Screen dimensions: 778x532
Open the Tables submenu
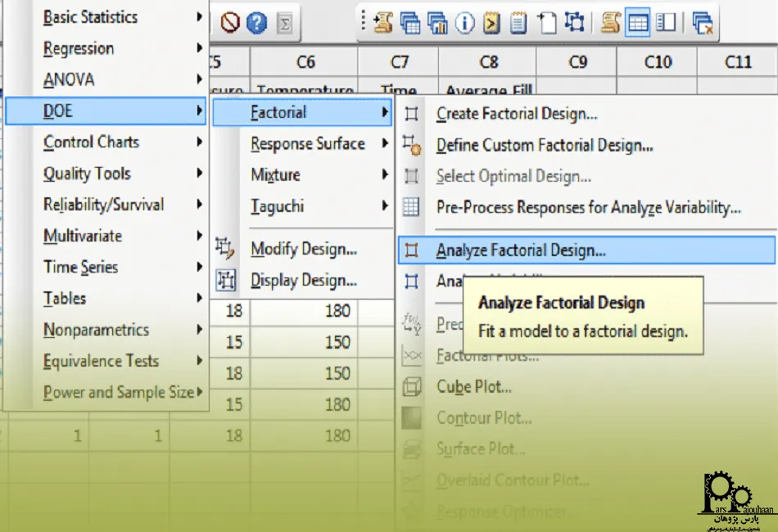106,298
